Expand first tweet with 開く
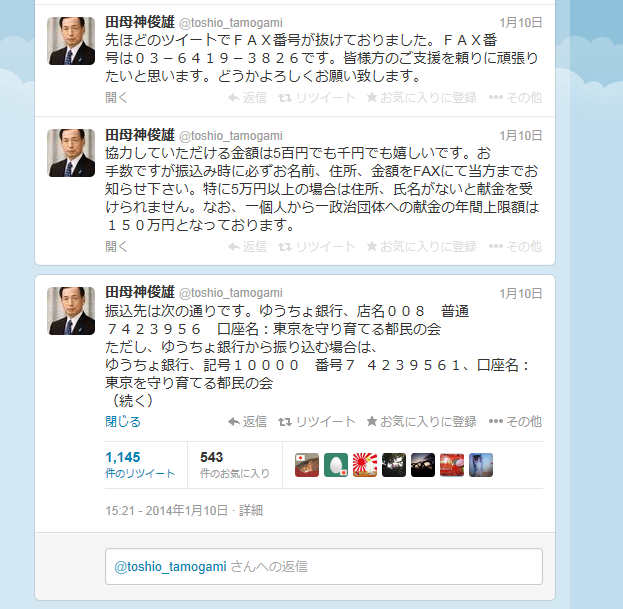Image resolution: width=623 pixels, height=609 pixels. tap(116, 97)
